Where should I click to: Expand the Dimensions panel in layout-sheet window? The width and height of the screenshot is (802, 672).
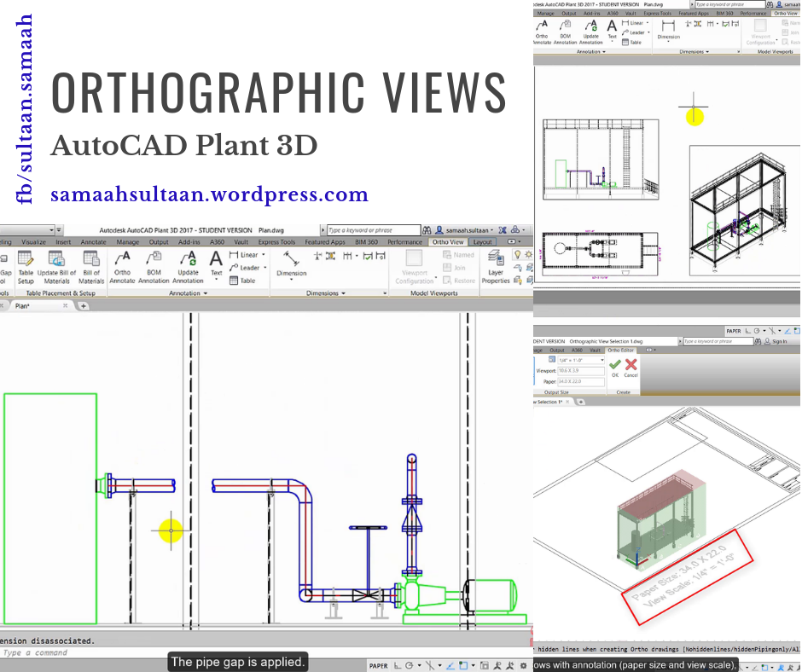click(x=694, y=52)
